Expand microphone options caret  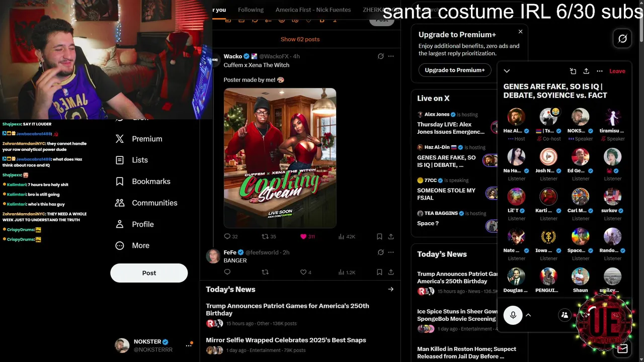529,315
